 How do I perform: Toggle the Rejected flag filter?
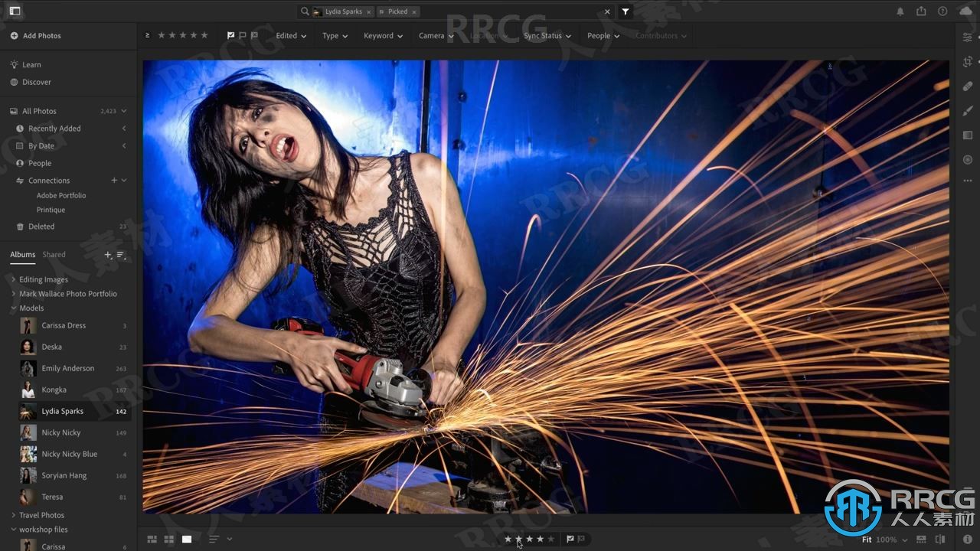coord(254,35)
